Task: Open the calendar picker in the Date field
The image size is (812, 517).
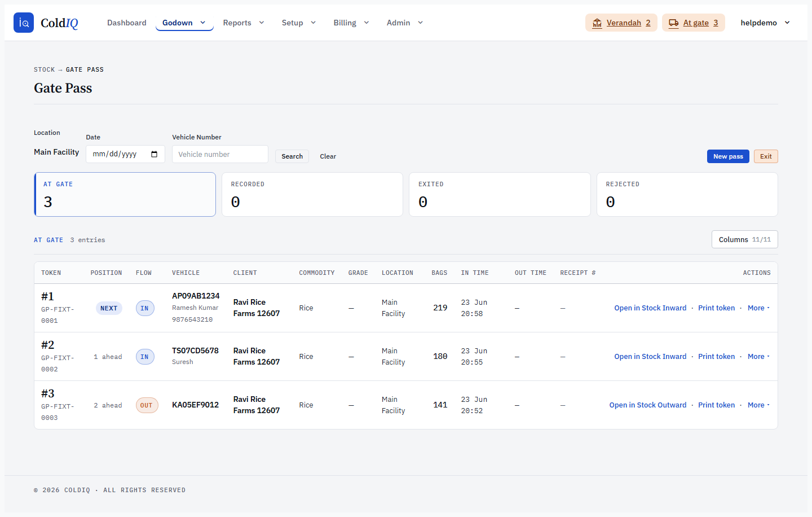Action: 155,154
